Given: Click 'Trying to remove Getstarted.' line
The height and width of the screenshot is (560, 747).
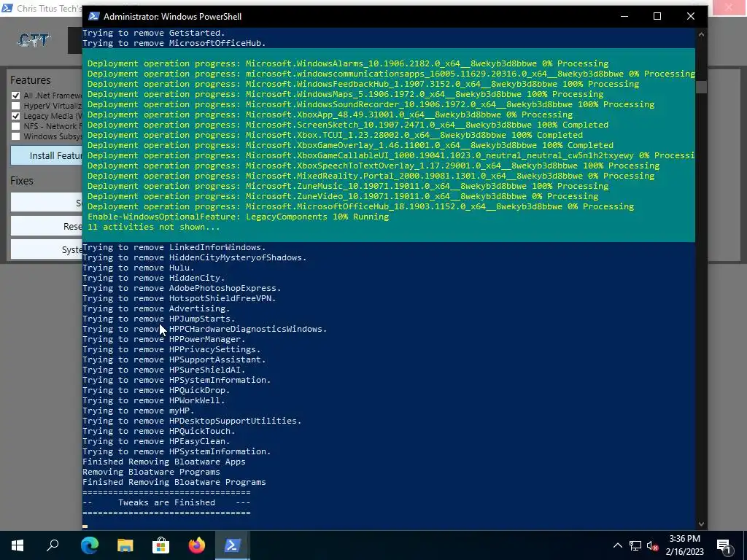Looking at the screenshot, I should click(154, 33).
